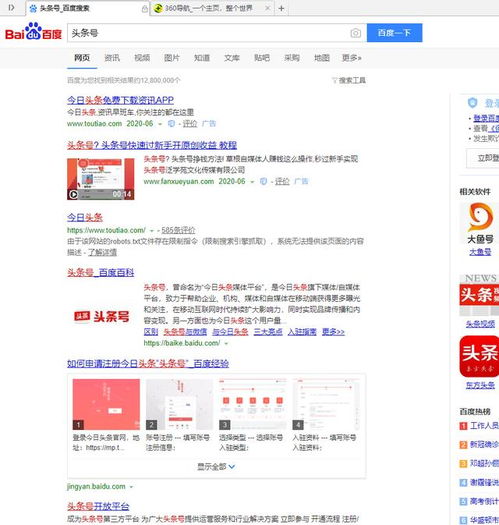Click 评价 link under toutiao.com ad
Viewport: 499px width, 525px height.
(x=190, y=124)
